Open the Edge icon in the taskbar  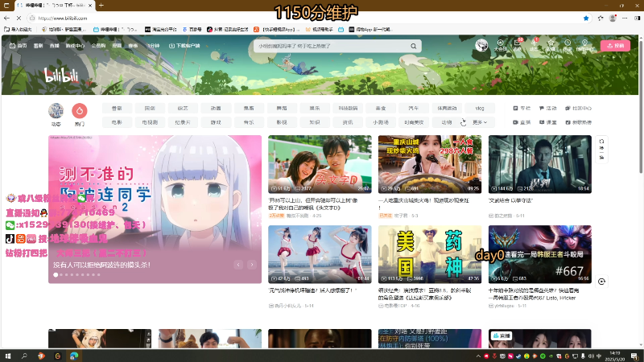pos(74,356)
